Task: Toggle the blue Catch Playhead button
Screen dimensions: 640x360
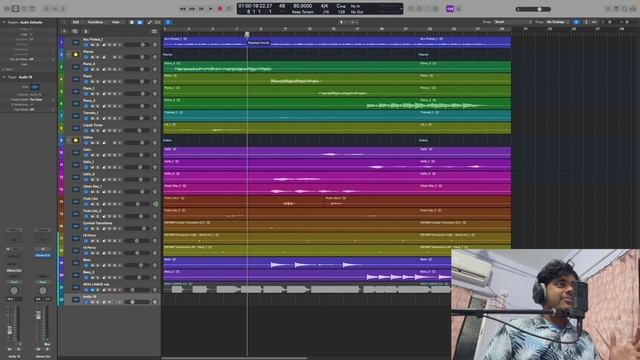Action: click(168, 22)
